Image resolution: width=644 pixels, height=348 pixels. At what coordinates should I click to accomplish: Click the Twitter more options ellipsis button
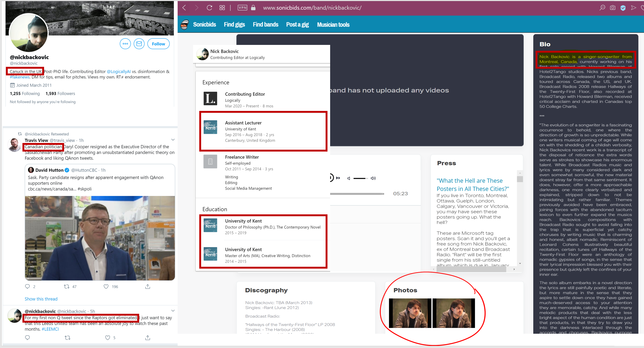tap(125, 44)
